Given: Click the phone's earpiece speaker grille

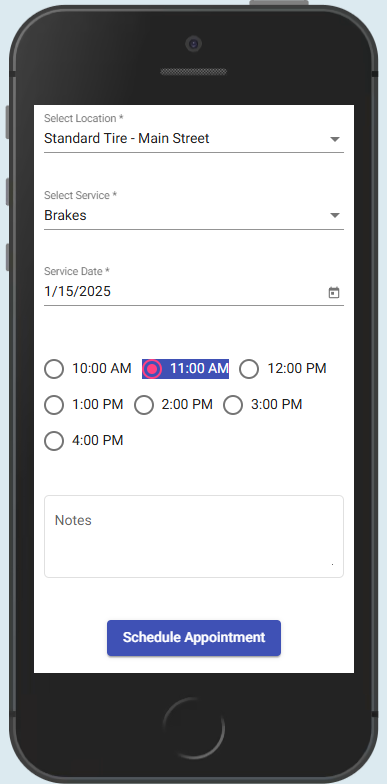Looking at the screenshot, I should [194, 72].
